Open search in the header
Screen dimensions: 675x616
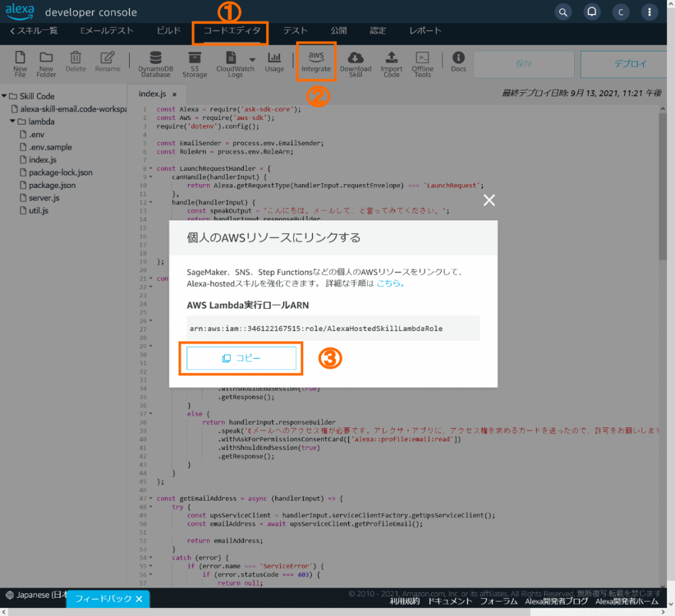[563, 12]
